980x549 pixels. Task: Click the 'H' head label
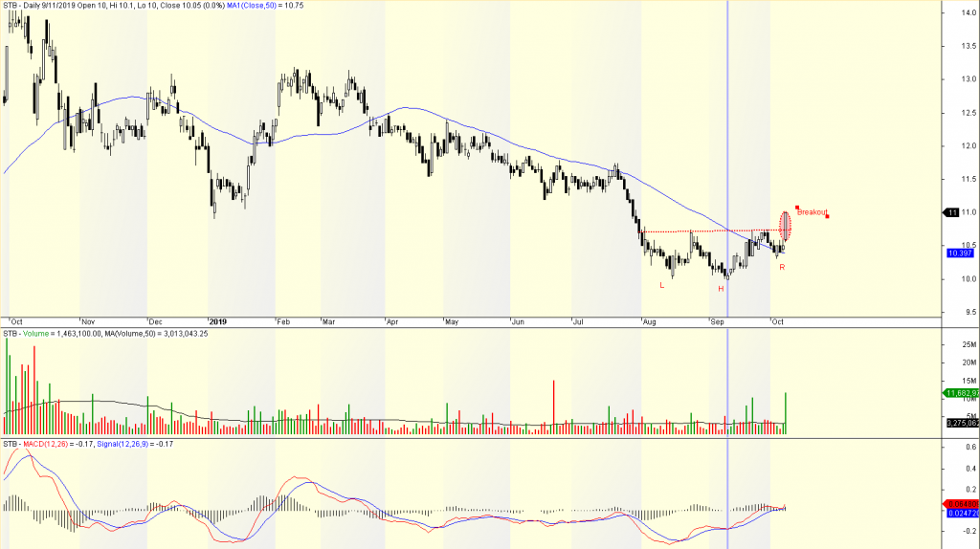[x=721, y=288]
